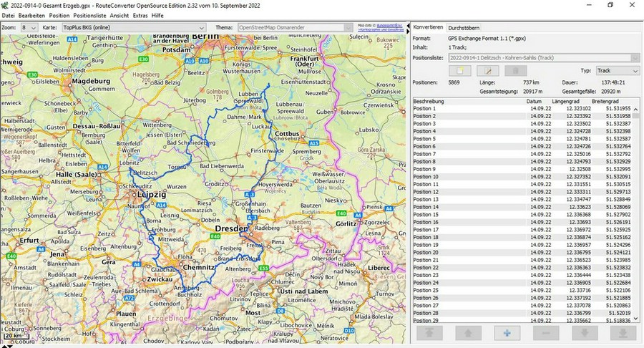Click the rename position list pencil icon

click(x=488, y=71)
